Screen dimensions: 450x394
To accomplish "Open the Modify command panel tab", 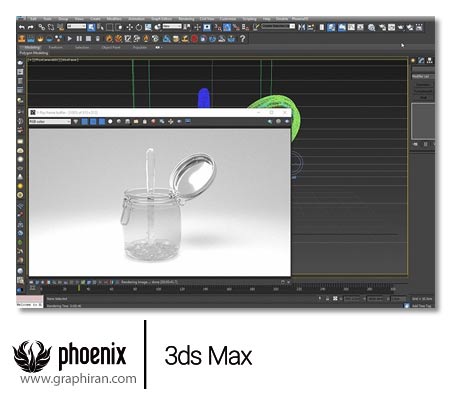I will tap(422, 60).
